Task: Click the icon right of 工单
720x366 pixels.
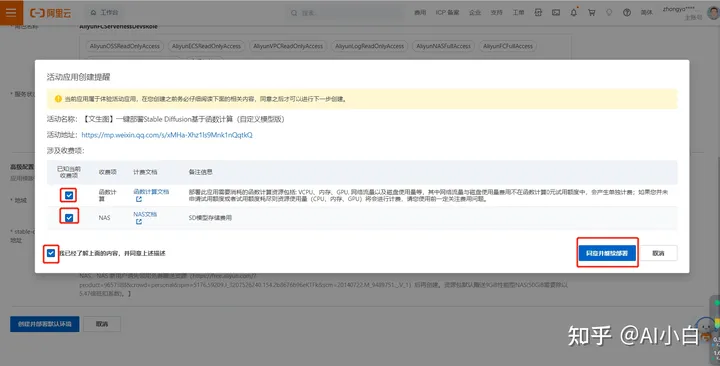Action: coord(538,12)
